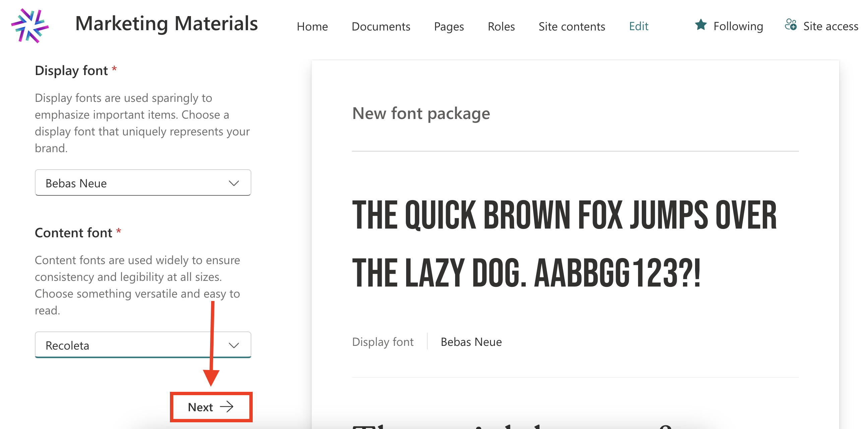868x429 pixels.
Task: Click the Edit navigation link
Action: pos(638,26)
